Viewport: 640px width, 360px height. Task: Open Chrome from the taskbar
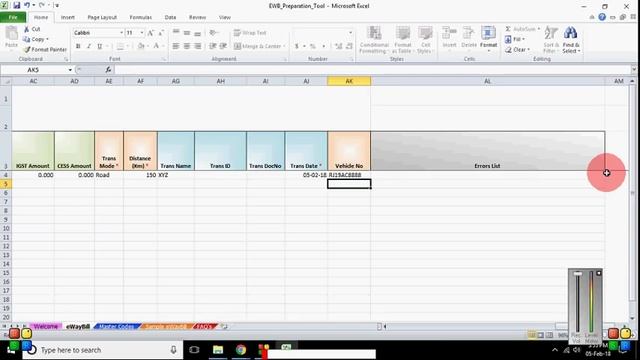(241, 350)
